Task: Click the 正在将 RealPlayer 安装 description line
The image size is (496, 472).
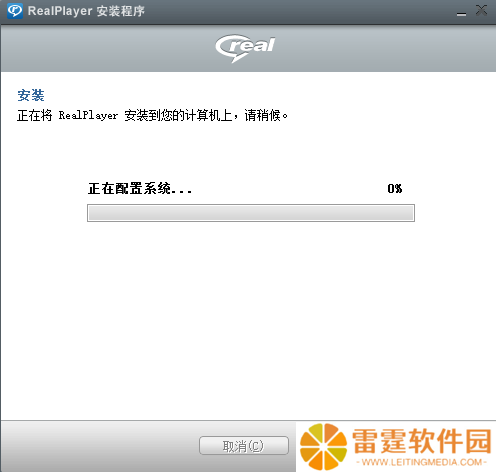Action: (x=152, y=116)
